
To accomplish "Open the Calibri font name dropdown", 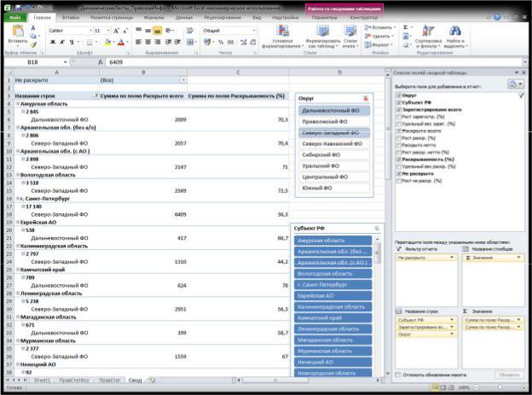I will point(90,31).
